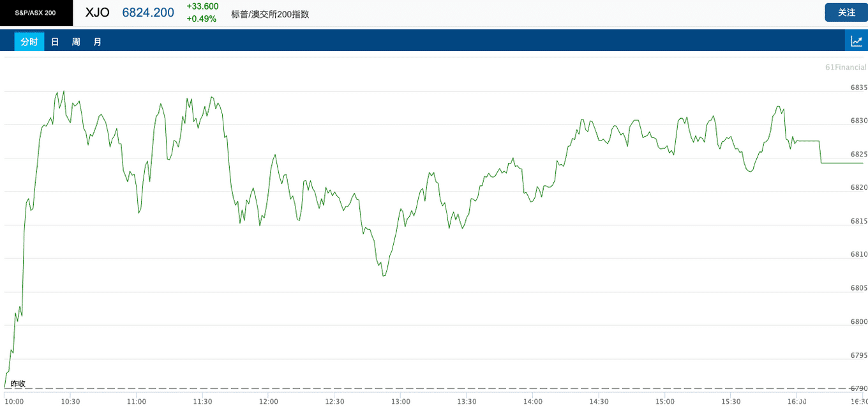Click the 昨收 previous close label
This screenshot has width=868, height=412.
pos(18,383)
